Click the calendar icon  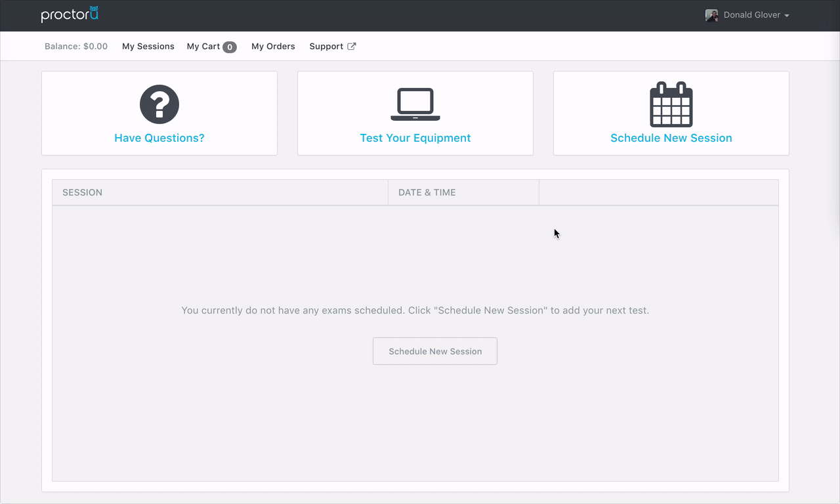[671, 104]
